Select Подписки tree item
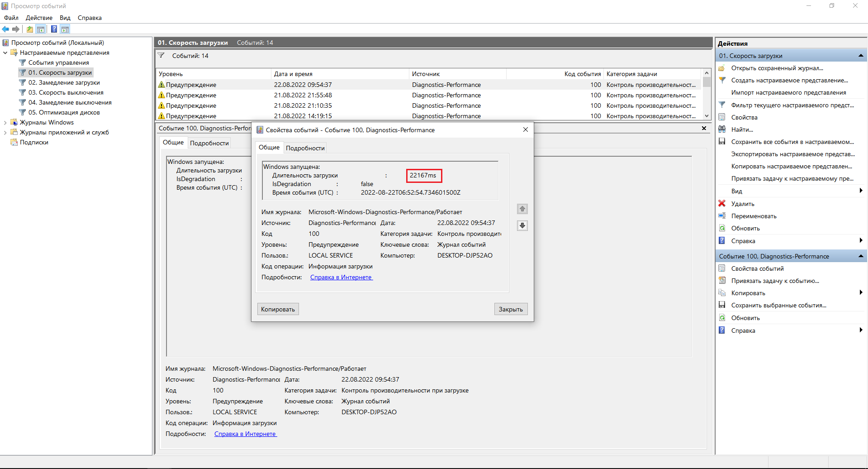 tap(34, 142)
